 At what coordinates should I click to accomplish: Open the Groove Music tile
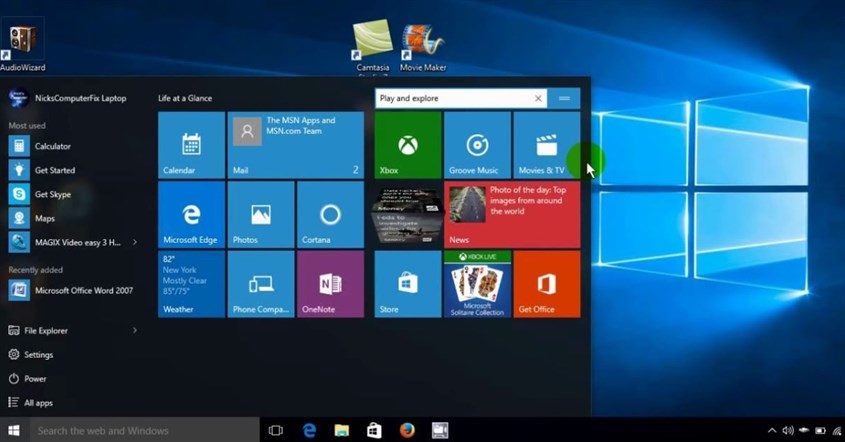click(x=477, y=145)
